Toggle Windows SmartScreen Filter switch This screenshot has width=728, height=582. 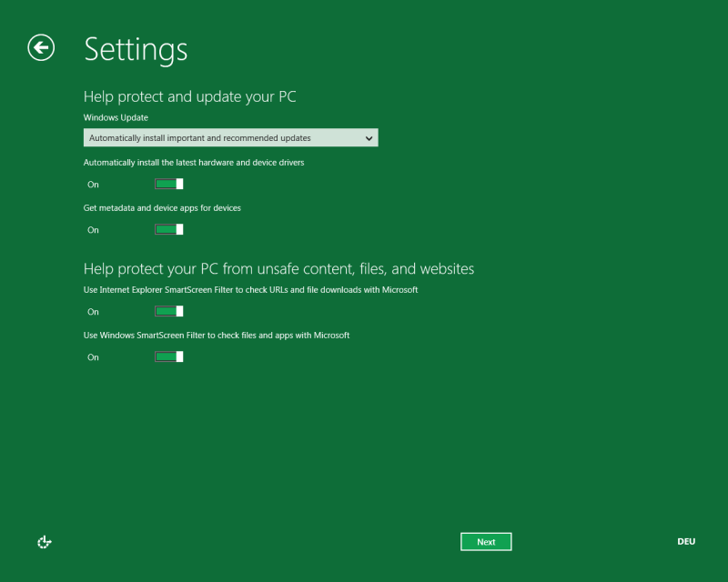pyautogui.click(x=169, y=356)
